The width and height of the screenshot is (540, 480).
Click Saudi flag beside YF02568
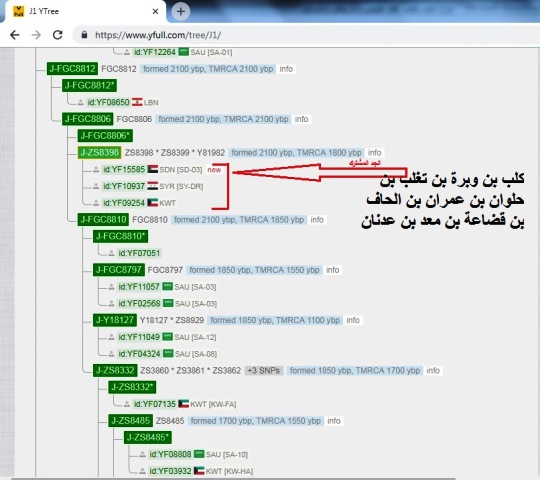coord(168,303)
